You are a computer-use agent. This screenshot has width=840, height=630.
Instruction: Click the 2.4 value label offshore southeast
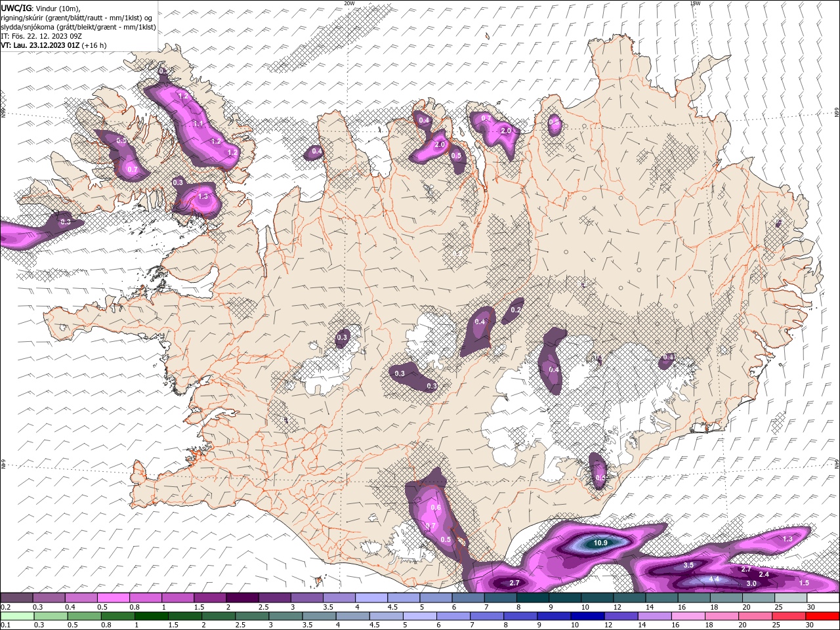[x=764, y=574]
